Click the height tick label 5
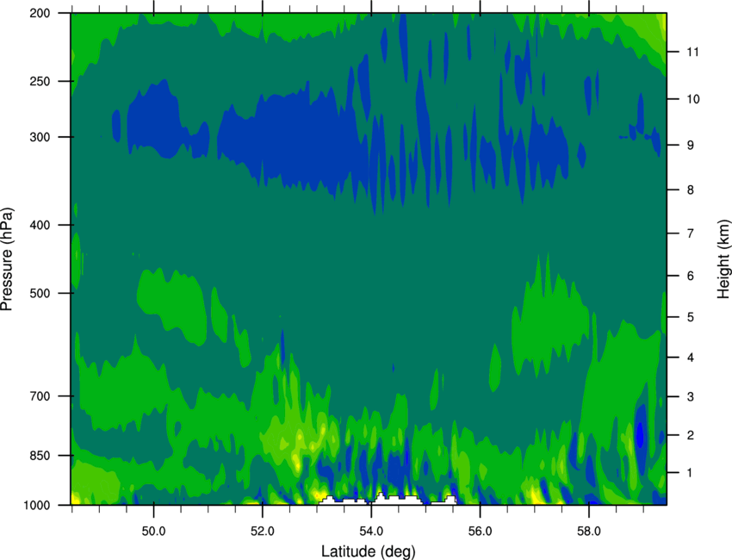 (x=691, y=318)
